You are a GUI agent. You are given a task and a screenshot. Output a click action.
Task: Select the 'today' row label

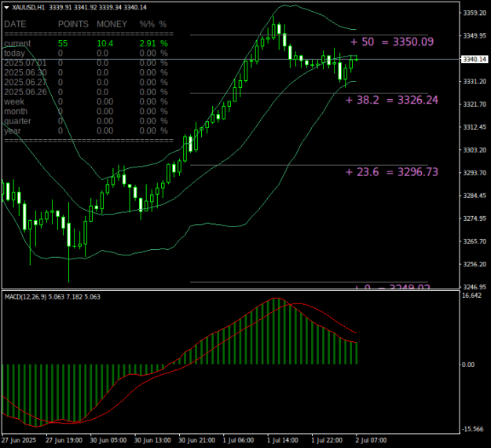(14, 53)
